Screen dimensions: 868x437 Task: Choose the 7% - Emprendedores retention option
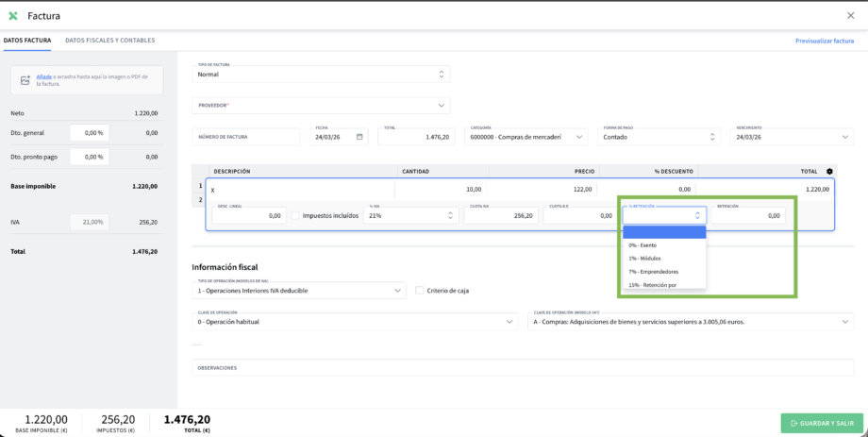point(654,272)
